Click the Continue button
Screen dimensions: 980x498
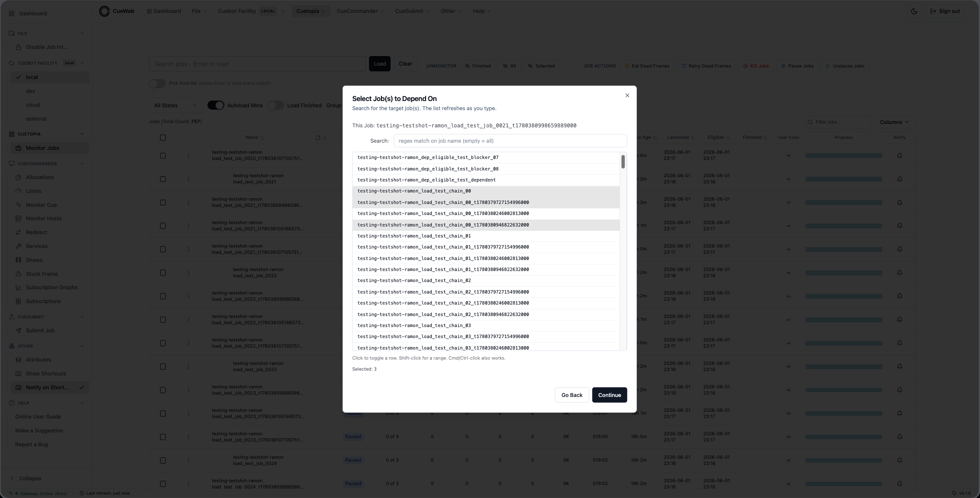(x=610, y=395)
